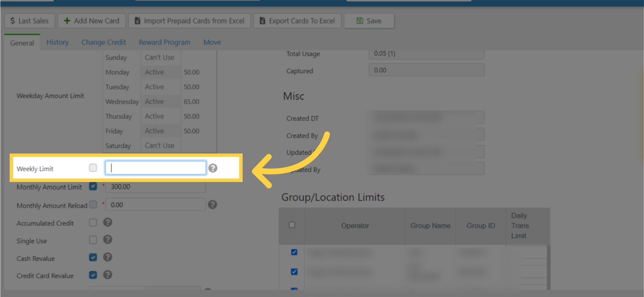This screenshot has height=297, width=644.
Task: Open the Change Credit tab
Action: (104, 42)
